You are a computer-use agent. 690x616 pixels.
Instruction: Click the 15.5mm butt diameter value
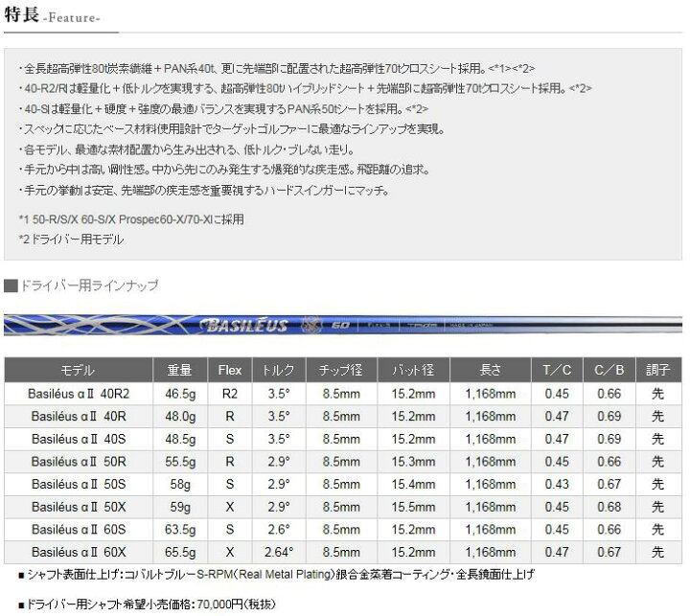[x=413, y=507]
